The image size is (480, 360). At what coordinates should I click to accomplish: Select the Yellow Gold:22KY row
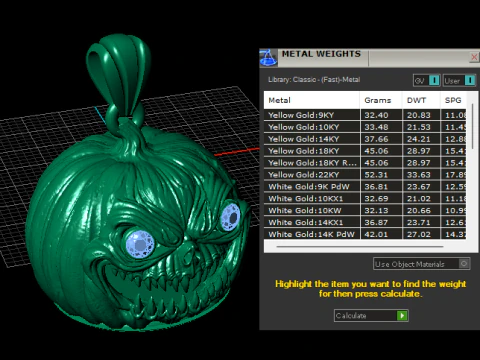coord(365,175)
